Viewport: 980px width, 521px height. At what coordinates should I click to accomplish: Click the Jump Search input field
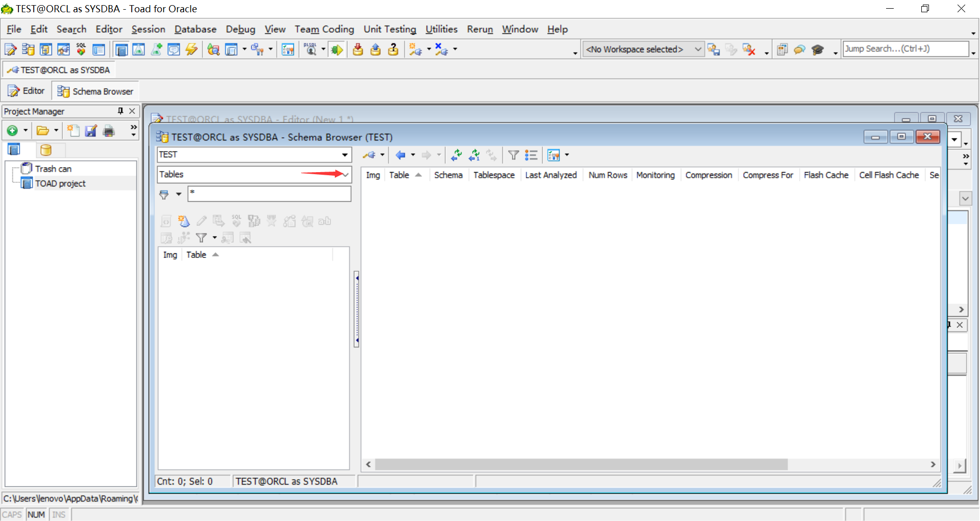905,49
